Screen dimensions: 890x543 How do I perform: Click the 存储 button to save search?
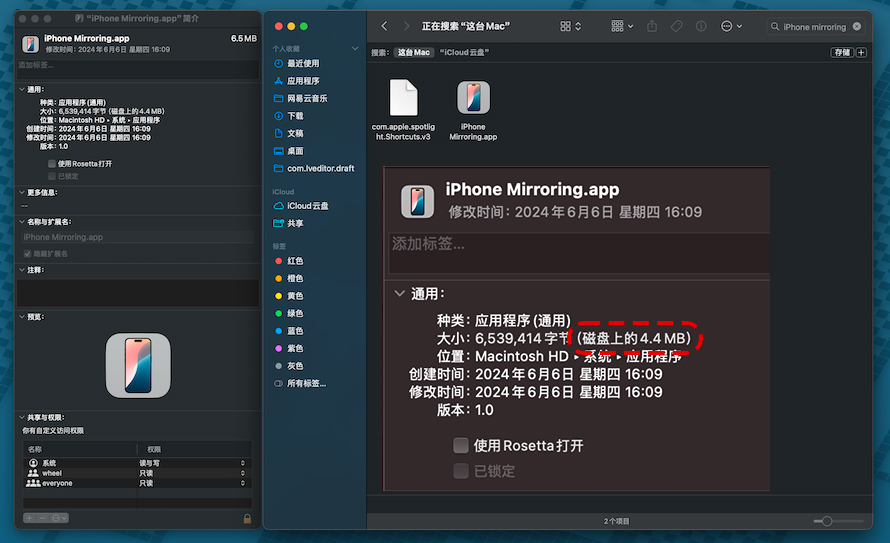[x=842, y=52]
